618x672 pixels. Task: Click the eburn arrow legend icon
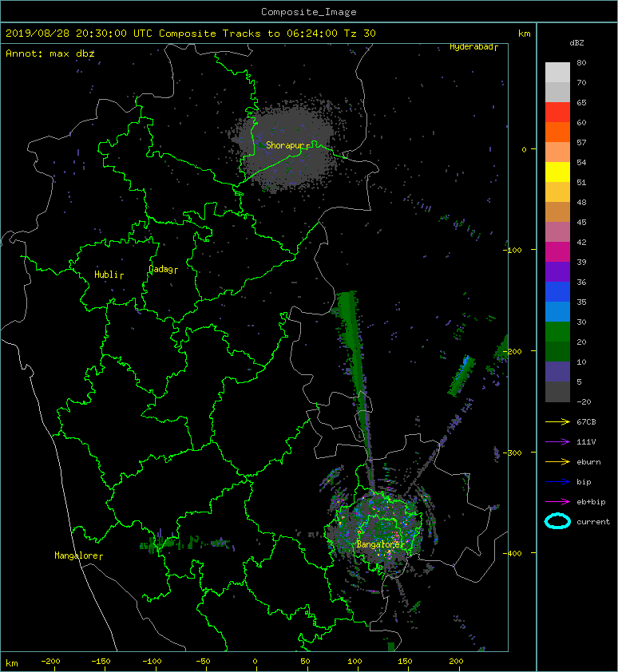[557, 461]
